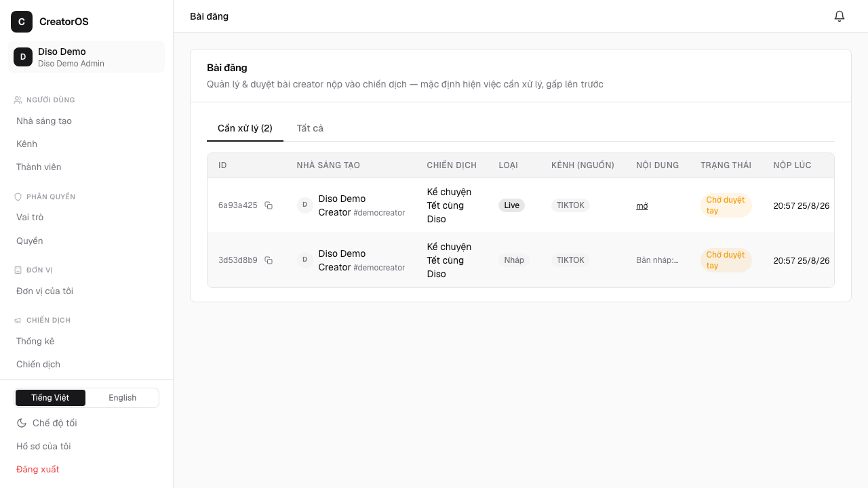Open the notifications bell
This screenshot has height=488, width=868.
click(840, 16)
